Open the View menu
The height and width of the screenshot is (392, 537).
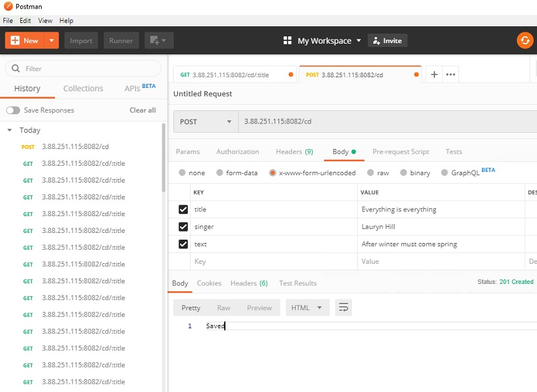45,21
